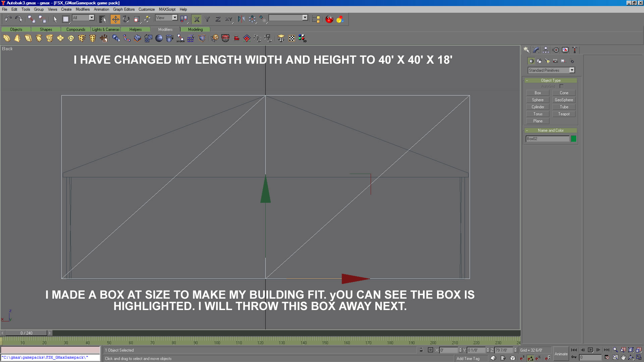The image size is (644, 362).
Task: Restrict movement to the Y axis
Action: click(207, 19)
